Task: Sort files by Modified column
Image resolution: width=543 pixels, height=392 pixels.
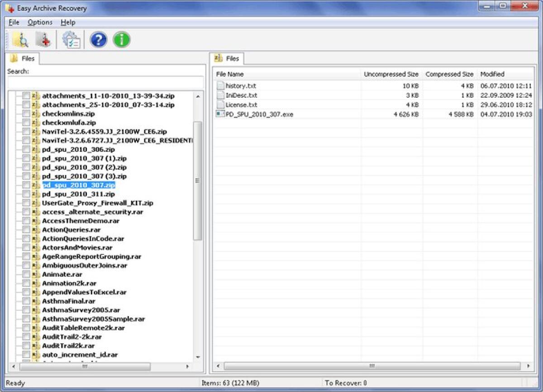Action: [492, 74]
